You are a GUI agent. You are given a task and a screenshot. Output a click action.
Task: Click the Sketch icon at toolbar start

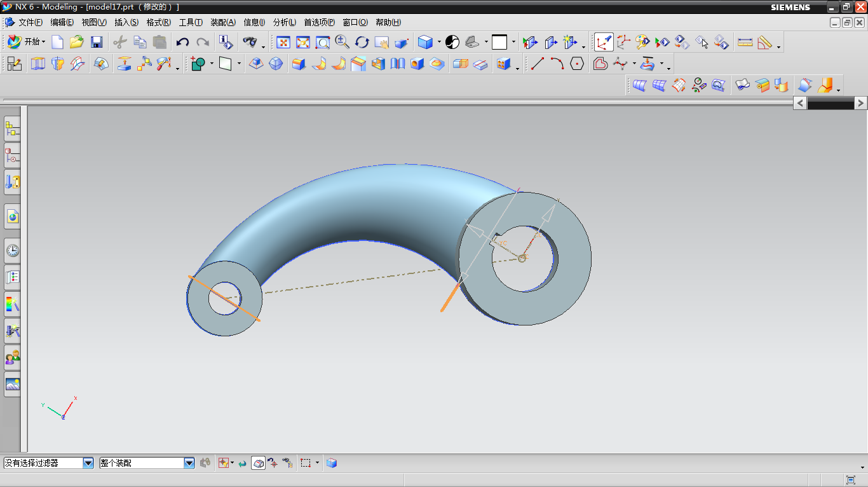tap(14, 64)
